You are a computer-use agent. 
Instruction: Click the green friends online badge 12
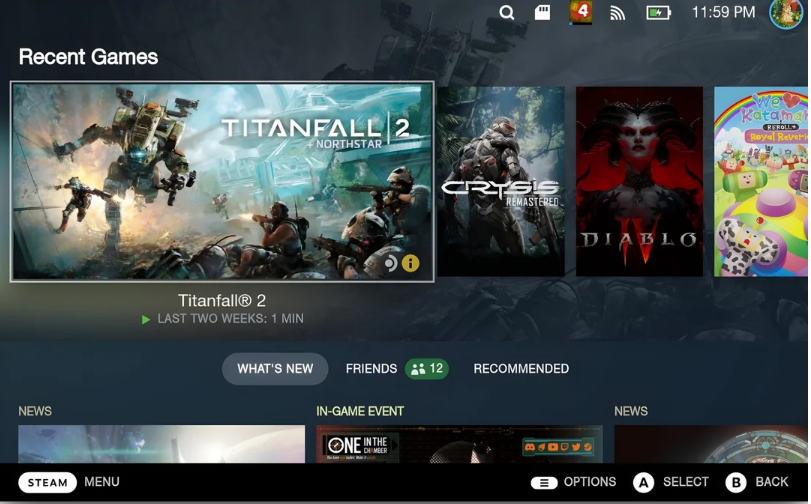[x=427, y=369]
